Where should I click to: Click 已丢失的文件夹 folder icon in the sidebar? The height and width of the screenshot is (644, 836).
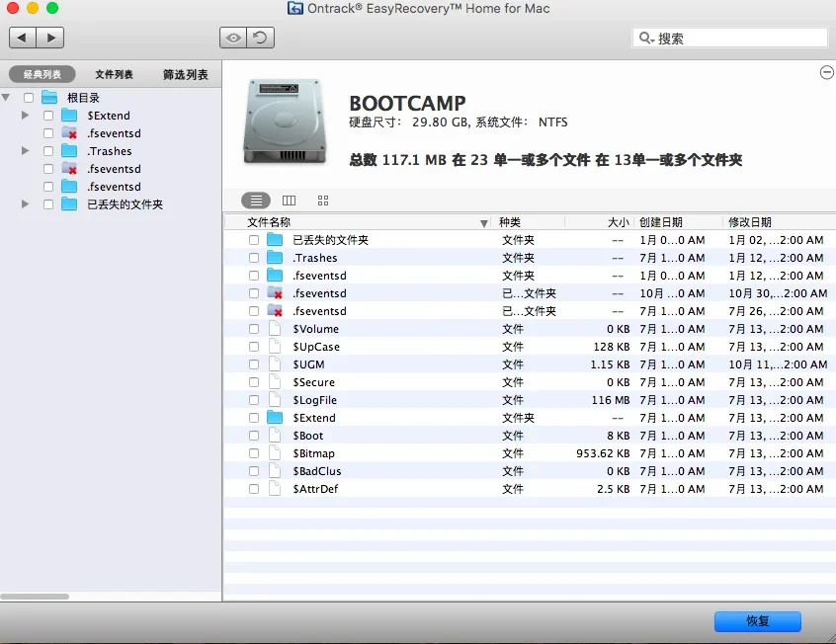tap(69, 204)
